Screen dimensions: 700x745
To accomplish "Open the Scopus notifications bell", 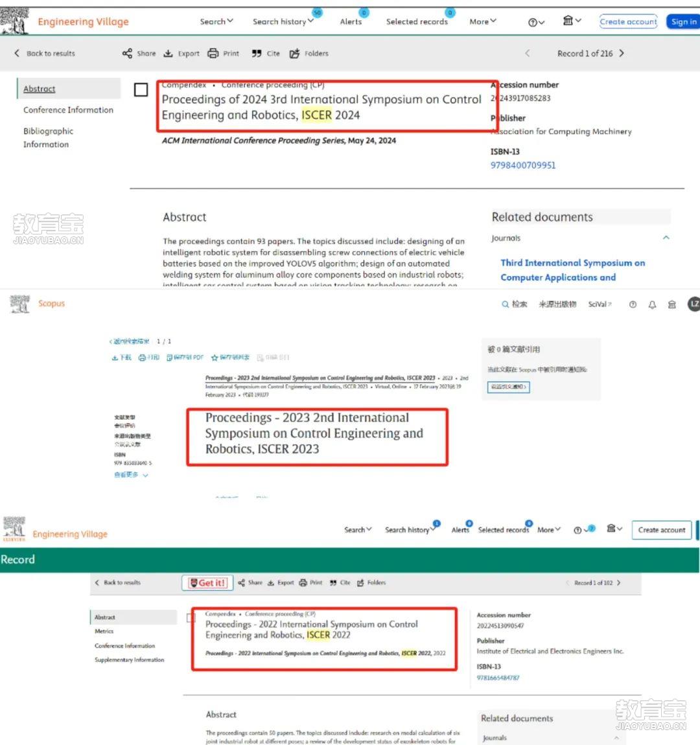I will coord(652,304).
